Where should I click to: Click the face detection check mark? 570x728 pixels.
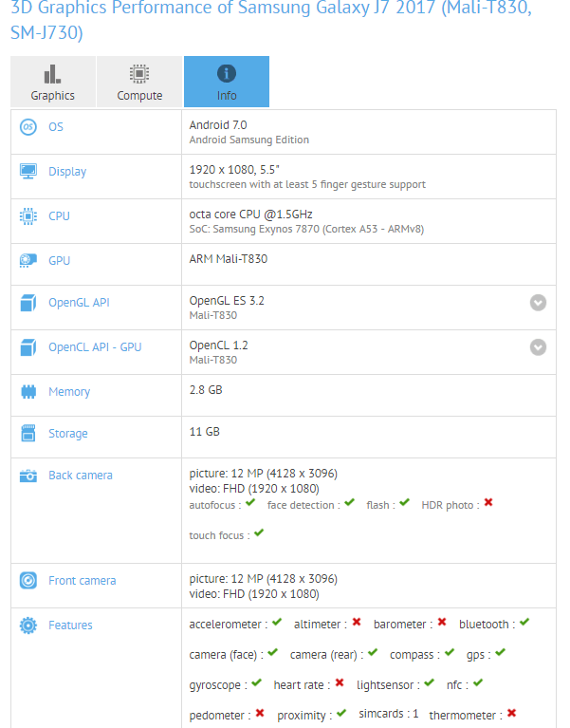click(x=350, y=502)
